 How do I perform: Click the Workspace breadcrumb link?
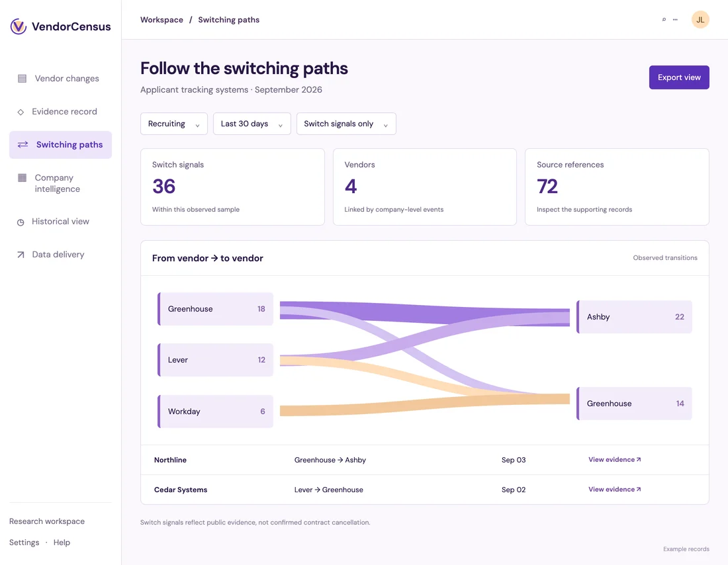tap(161, 20)
